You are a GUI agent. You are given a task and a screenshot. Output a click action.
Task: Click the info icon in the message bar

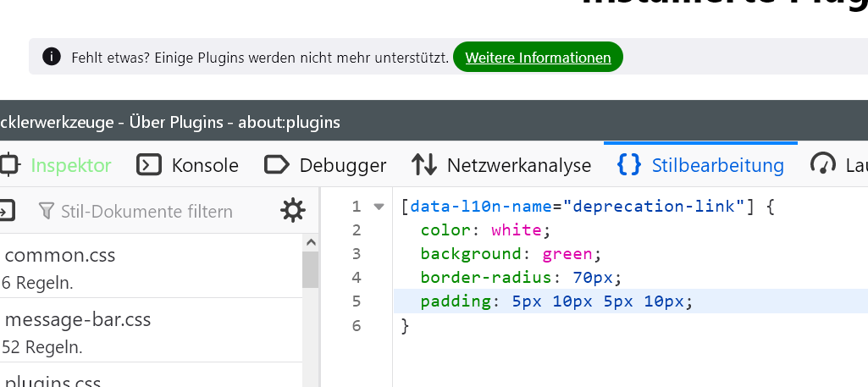(52, 58)
